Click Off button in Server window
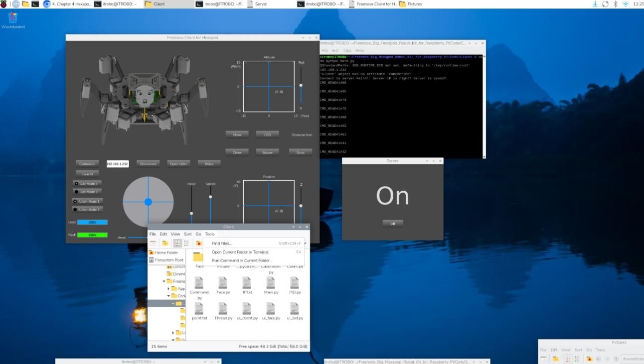Screen dimensions: 644x364 tap(392, 224)
